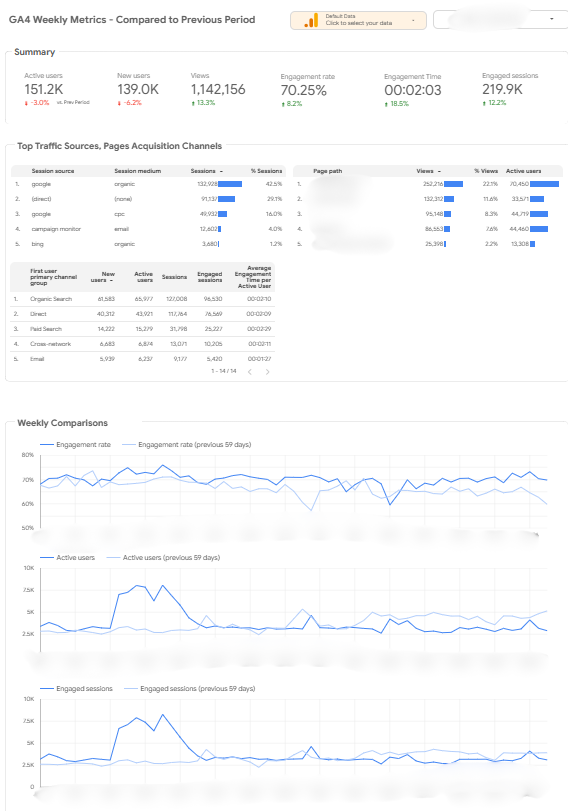Screen dimensions: 568x811
Task: Select the Paid Search channel row
Action: click(x=142, y=329)
